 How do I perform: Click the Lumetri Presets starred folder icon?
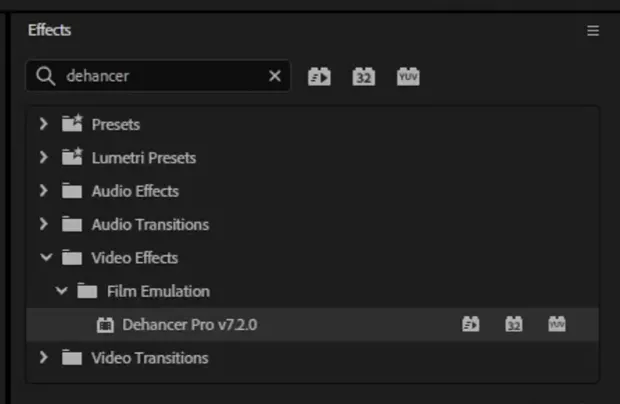(71, 158)
